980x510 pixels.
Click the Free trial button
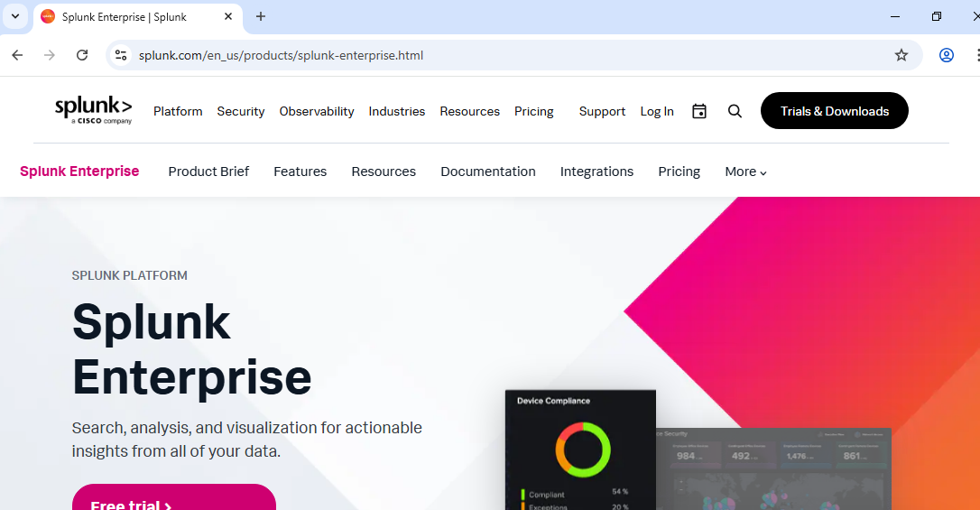coord(174,497)
